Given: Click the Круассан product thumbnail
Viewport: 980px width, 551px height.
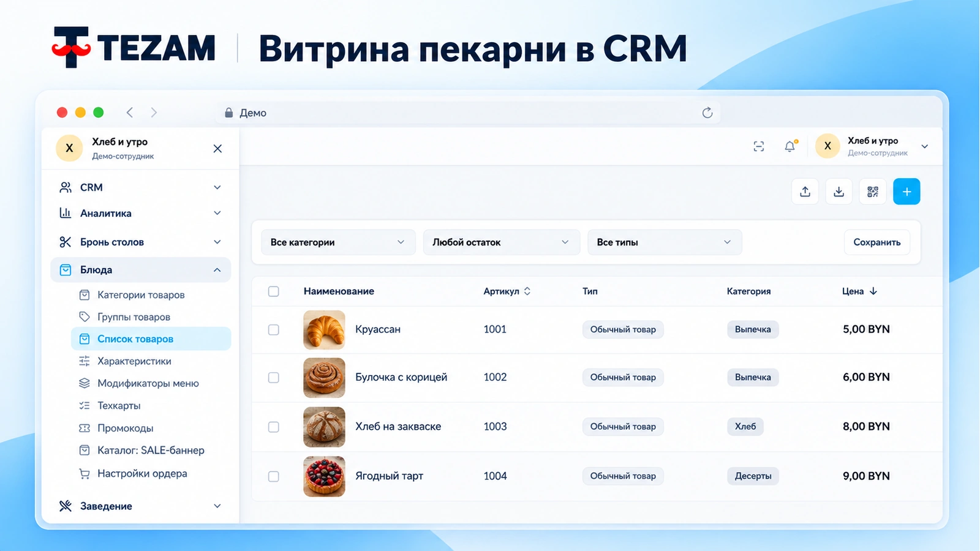Looking at the screenshot, I should pyautogui.click(x=324, y=329).
